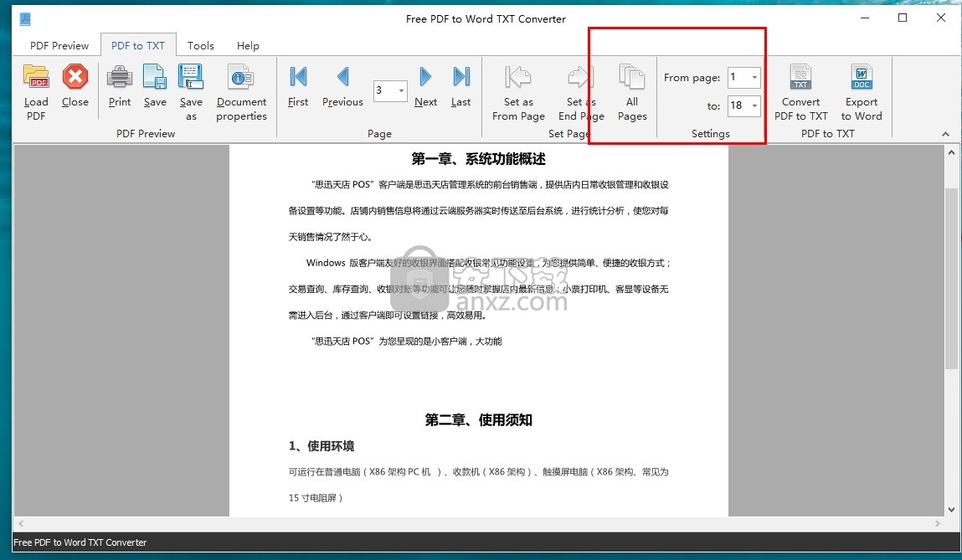Click the status bar text 'Free PDF to Word TXT Converter'
This screenshot has width=962, height=560.
[80, 542]
